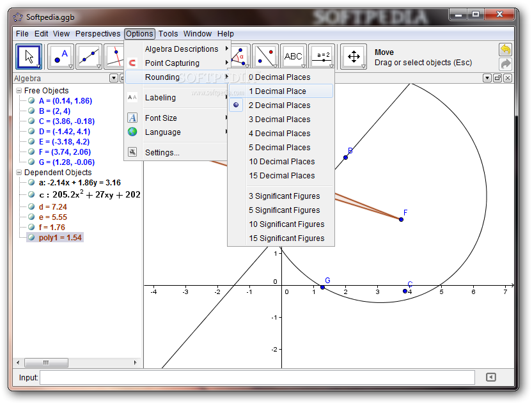Image resolution: width=532 pixels, height=404 pixels.
Task: Choose 1 Decimal Place rounding
Action: [281, 91]
